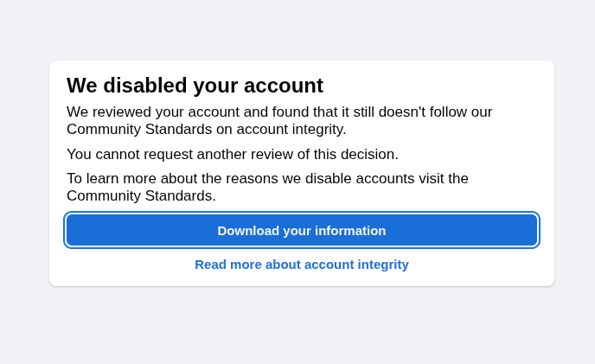Read more about account integrity

[301, 265]
